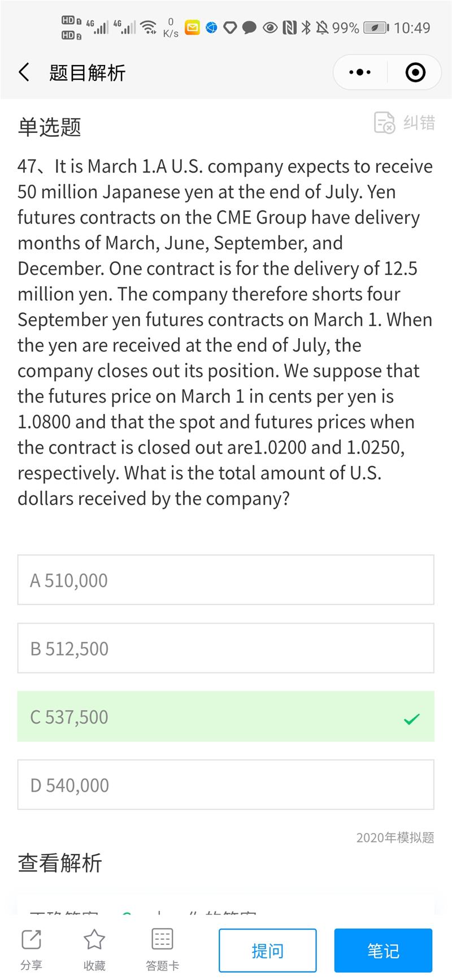This screenshot has width=452, height=980.
Task: Tap the circular close target icon
Action: click(x=415, y=72)
